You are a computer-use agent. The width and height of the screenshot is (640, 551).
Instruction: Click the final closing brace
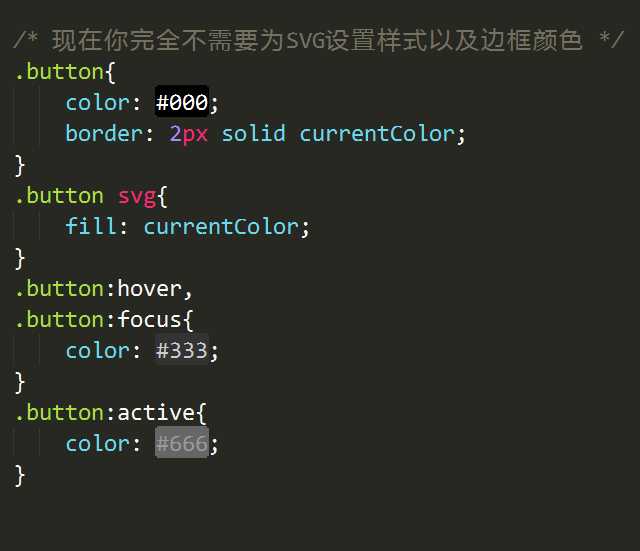click(x=20, y=476)
